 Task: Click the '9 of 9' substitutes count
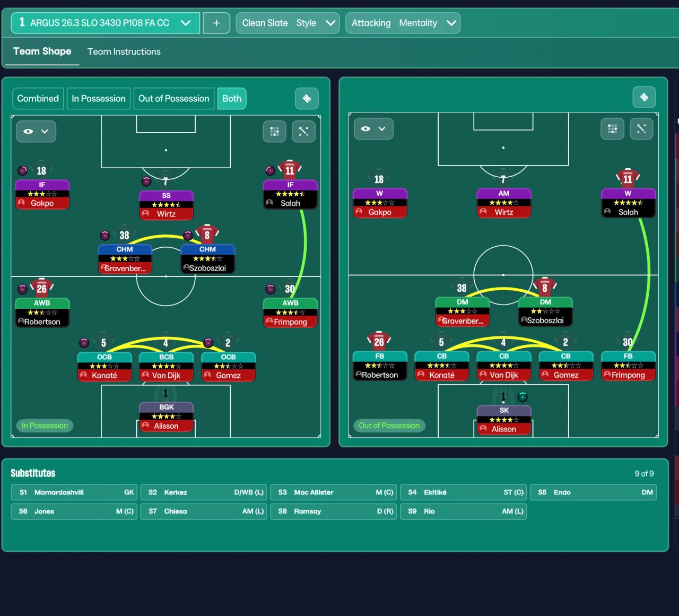[x=644, y=474]
